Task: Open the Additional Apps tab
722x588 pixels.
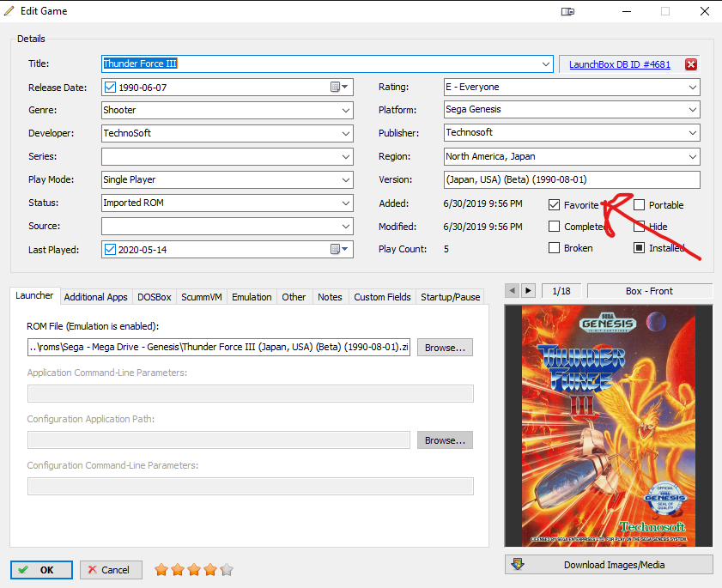Action: point(96,297)
